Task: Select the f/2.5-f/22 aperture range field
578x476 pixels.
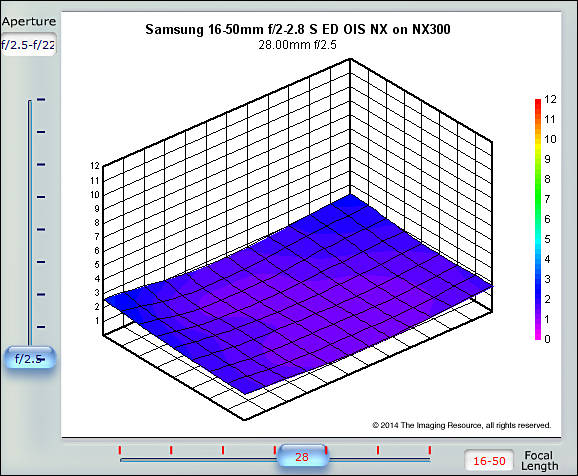Action: coord(28,45)
